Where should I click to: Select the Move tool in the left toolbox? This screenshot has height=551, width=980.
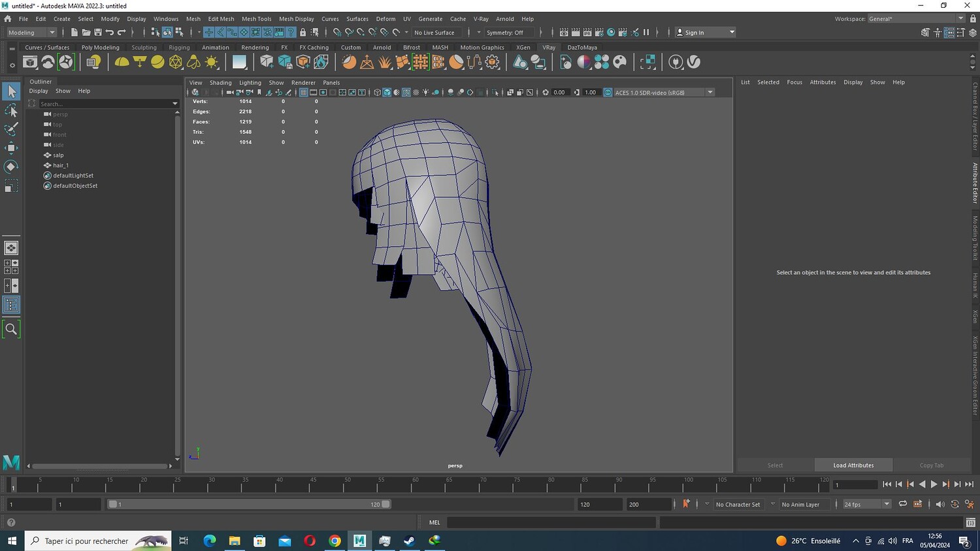coord(11,148)
